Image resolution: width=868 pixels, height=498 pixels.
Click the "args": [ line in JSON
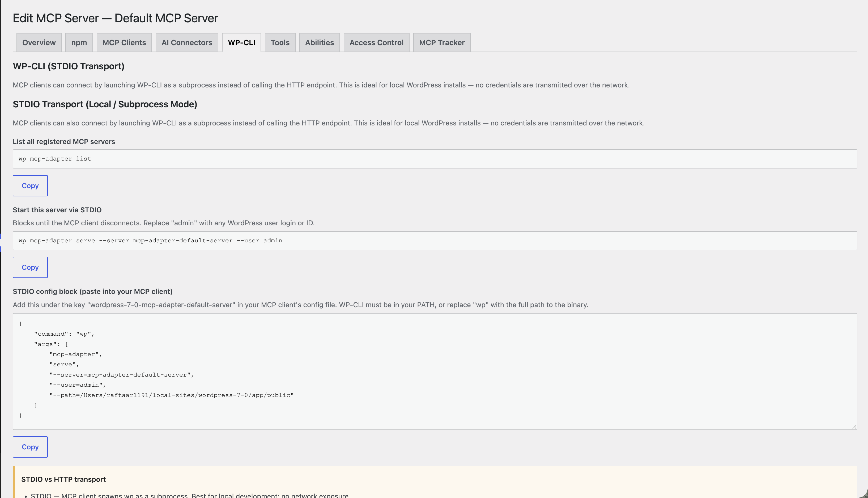(x=51, y=344)
